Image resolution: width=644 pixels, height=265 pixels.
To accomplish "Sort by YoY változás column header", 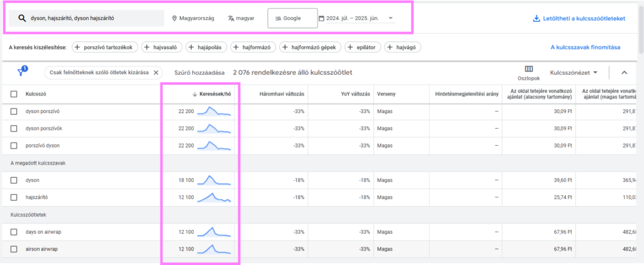I will tap(355, 94).
